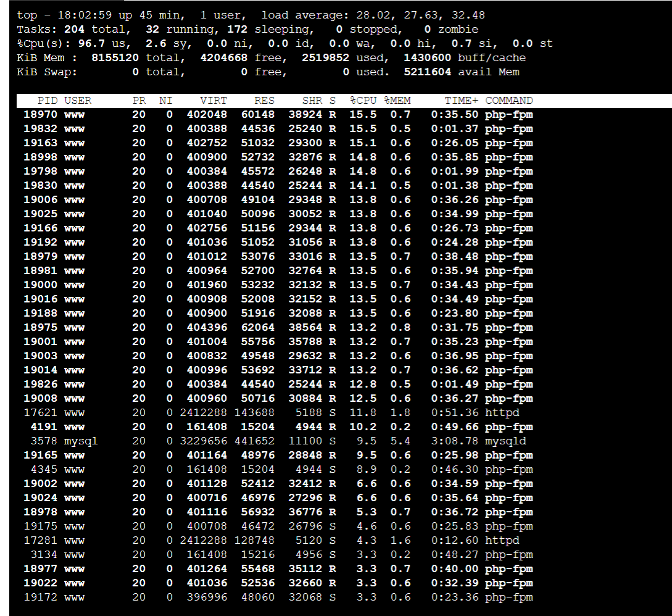This screenshot has width=672, height=616.
Task: Click the RES column header
Action: pyautogui.click(x=264, y=101)
